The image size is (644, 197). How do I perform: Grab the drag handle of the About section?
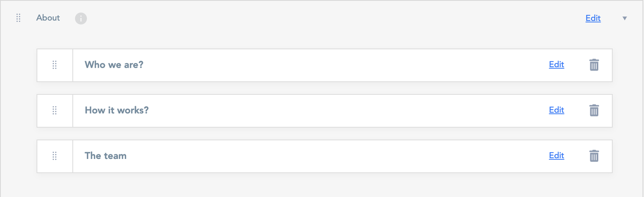tap(18, 18)
